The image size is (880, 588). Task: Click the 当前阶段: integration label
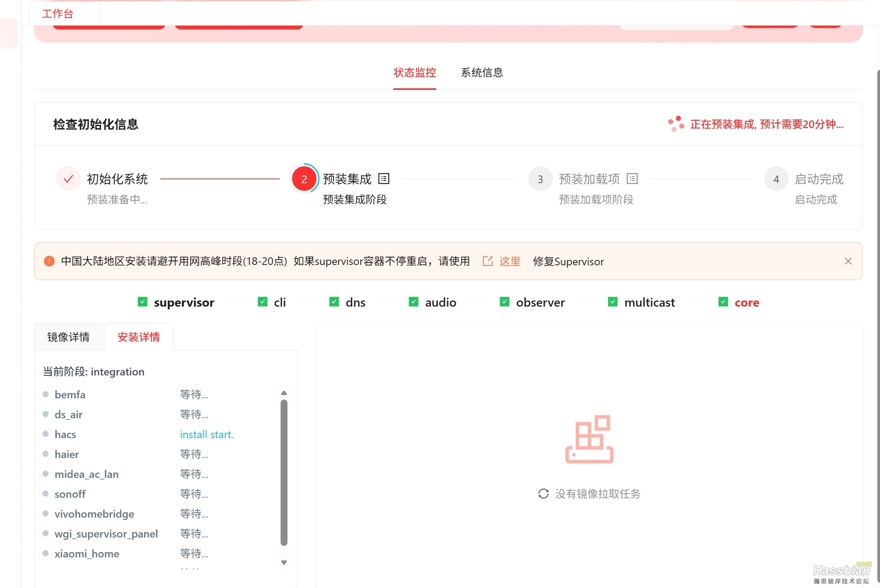(94, 372)
